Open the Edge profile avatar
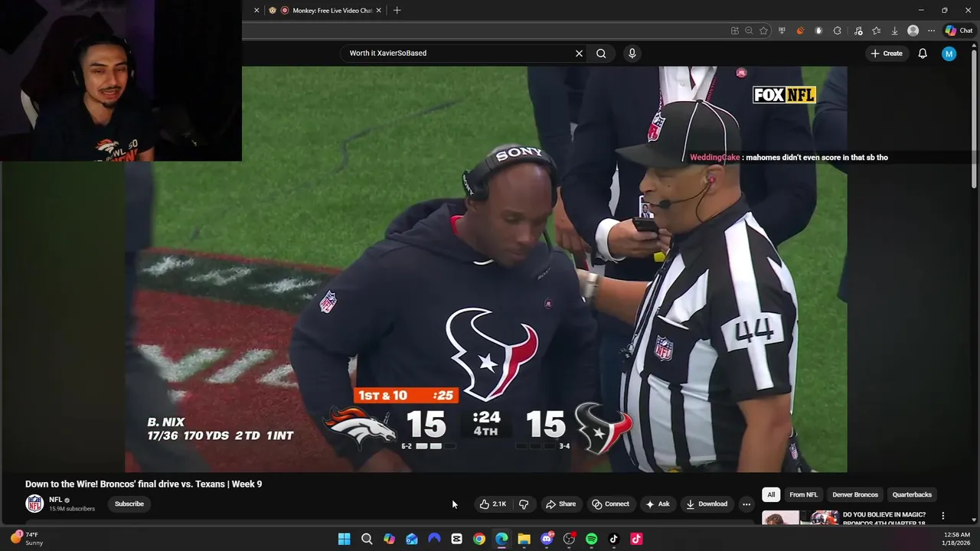The image size is (980, 551). click(913, 31)
